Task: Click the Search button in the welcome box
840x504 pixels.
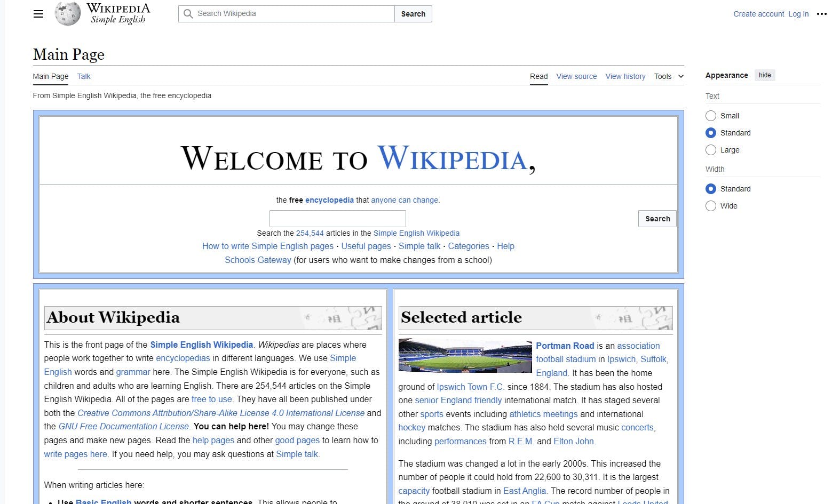Action: 657,219
